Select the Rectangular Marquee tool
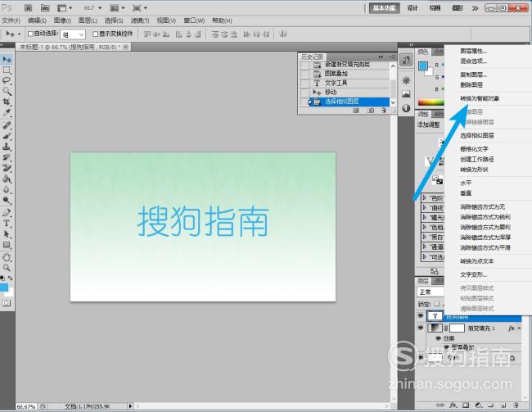 (x=7, y=70)
